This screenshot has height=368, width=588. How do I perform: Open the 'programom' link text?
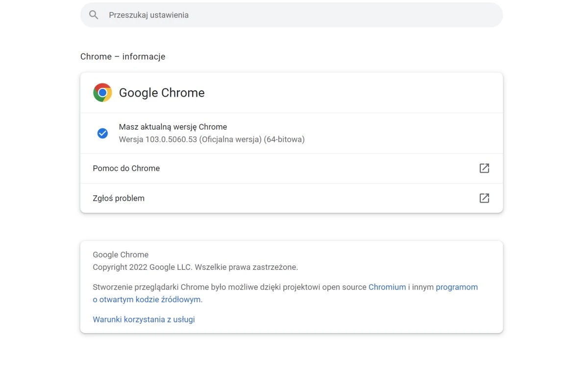click(x=457, y=287)
